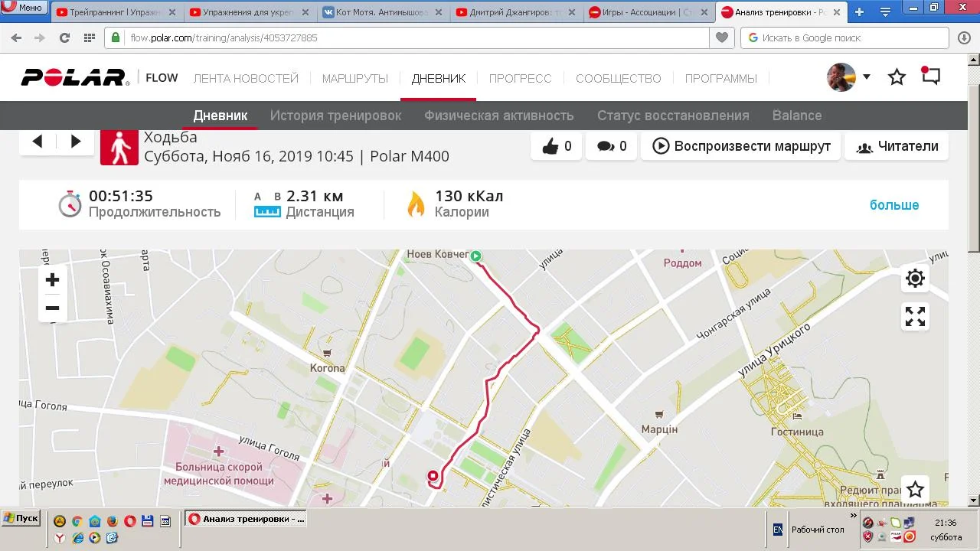Screen dimensions: 980x551
Task: Open browser downloads icon
Action: click(x=964, y=37)
